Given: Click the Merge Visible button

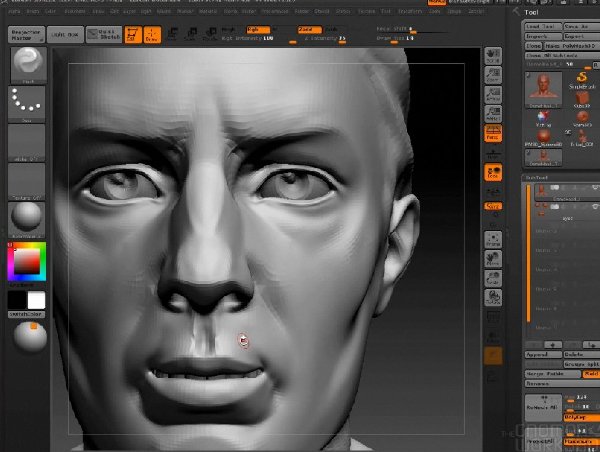Looking at the screenshot, I should coord(553,374).
